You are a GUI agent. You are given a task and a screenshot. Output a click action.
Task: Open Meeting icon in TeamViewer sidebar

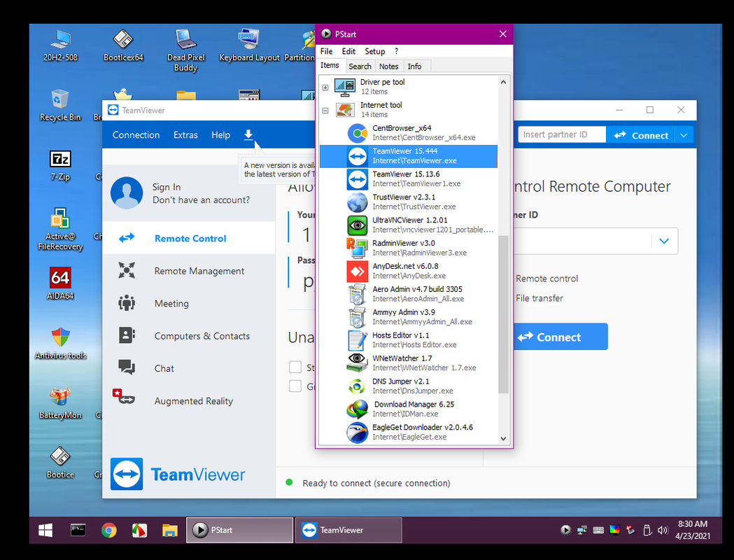pos(127,303)
